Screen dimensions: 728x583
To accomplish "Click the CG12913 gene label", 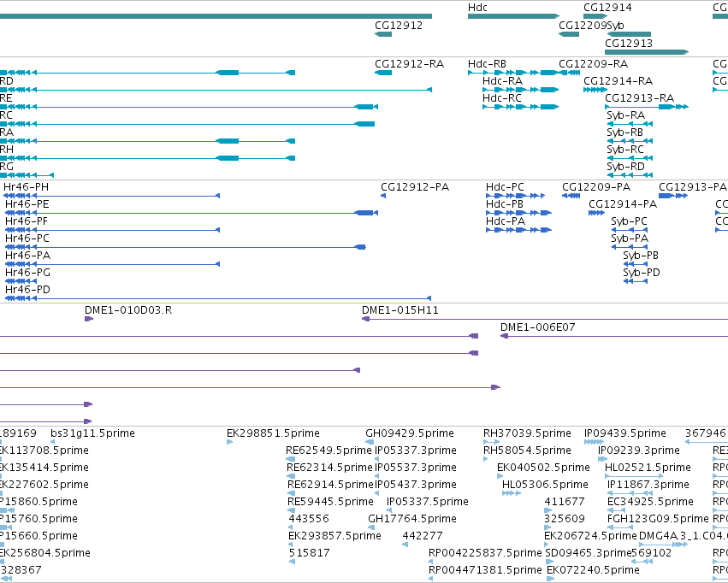I will [x=629, y=44].
